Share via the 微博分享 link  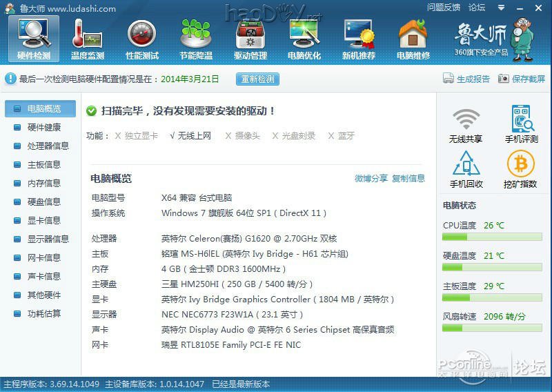[x=371, y=179]
